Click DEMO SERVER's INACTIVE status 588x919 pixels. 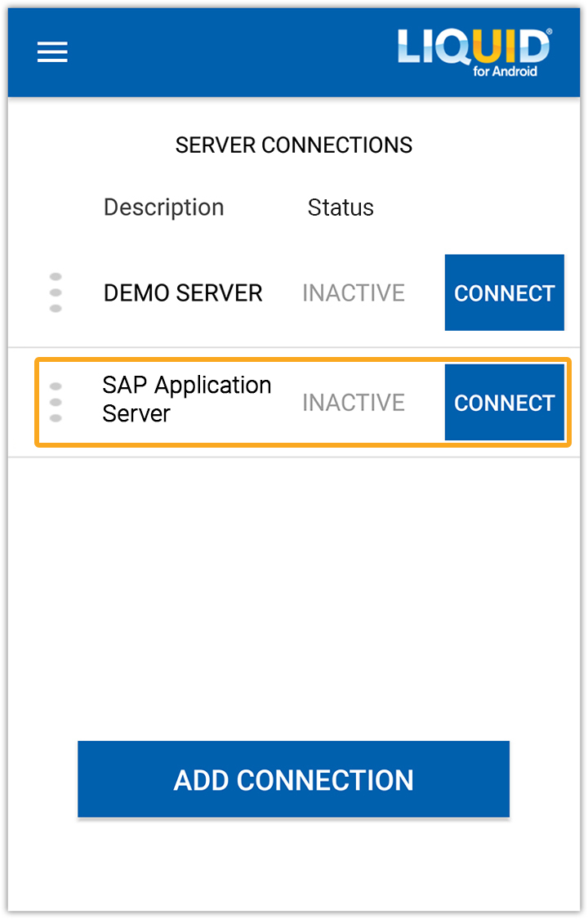pos(354,292)
